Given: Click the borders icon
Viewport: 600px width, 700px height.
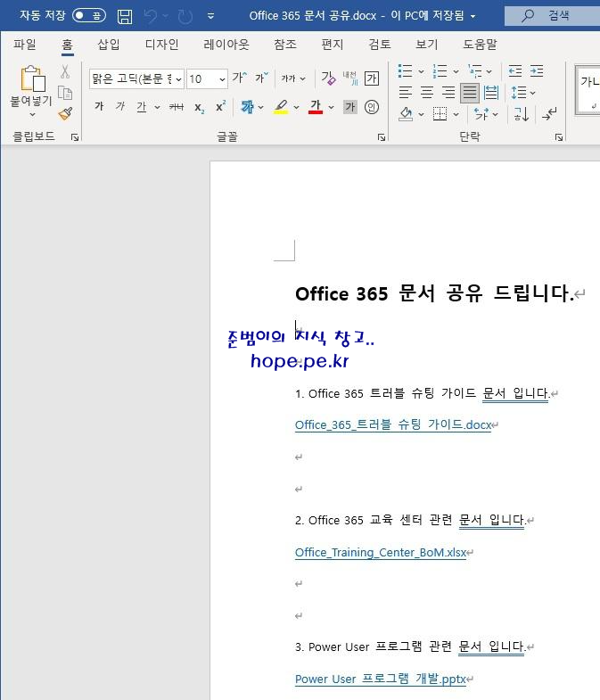Looking at the screenshot, I should (x=440, y=114).
